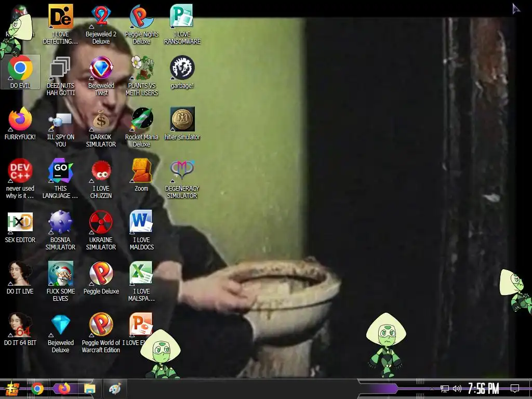This screenshot has width=532, height=399.
Task: Select the Santa elf bowling game icon
Action: (60, 273)
